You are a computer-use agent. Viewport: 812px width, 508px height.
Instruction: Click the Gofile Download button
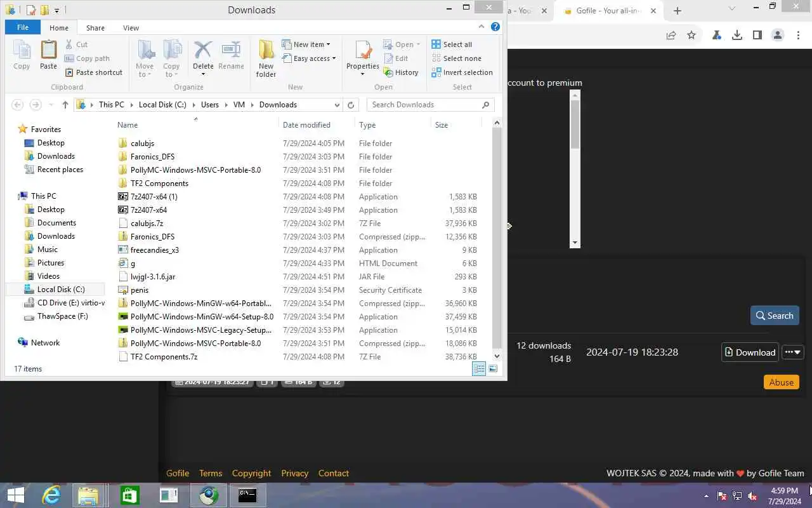click(750, 352)
